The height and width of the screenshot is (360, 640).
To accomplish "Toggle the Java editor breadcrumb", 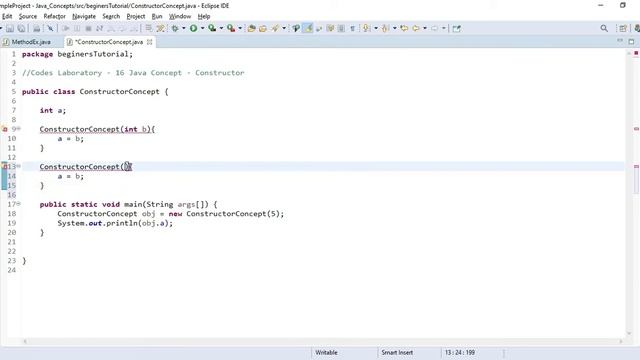I will (x=296, y=28).
